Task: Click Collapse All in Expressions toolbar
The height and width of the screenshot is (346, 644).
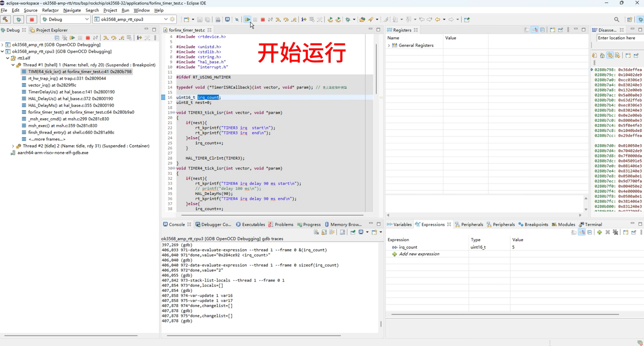Action: [590, 232]
